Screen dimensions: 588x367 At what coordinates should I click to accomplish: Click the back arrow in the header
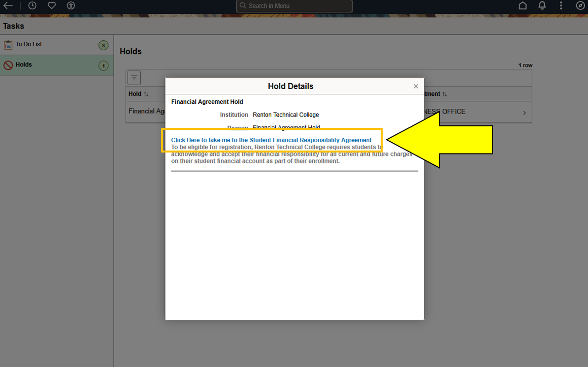pyautogui.click(x=8, y=5)
